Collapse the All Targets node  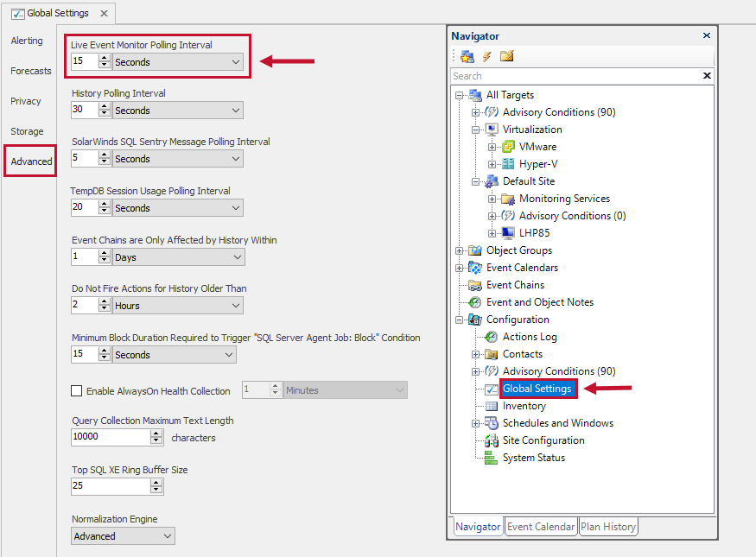pyautogui.click(x=459, y=95)
